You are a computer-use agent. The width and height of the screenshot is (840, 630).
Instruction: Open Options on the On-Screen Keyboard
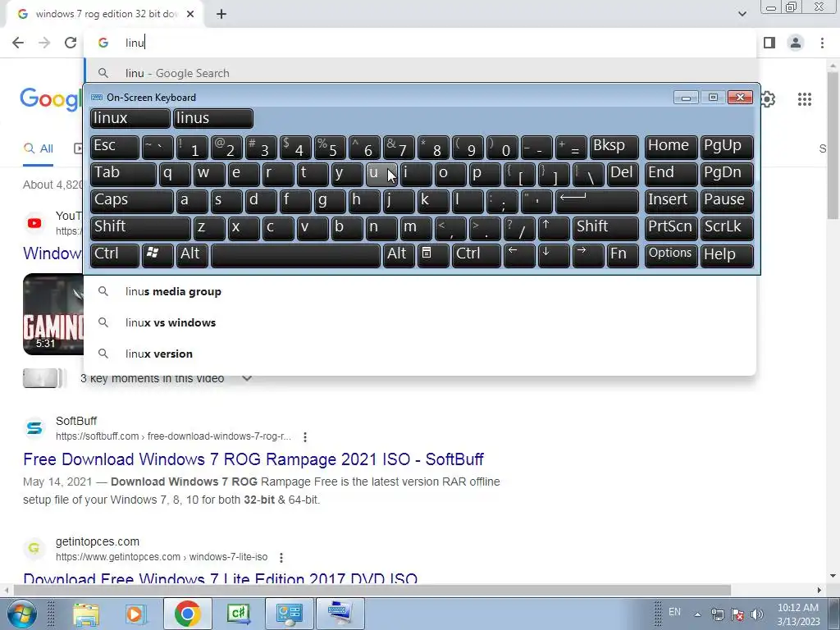click(671, 256)
